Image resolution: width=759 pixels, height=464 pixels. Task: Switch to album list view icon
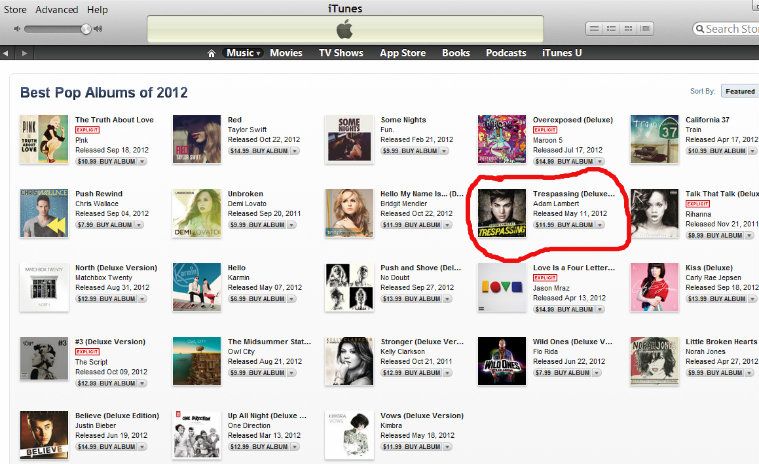(611, 29)
